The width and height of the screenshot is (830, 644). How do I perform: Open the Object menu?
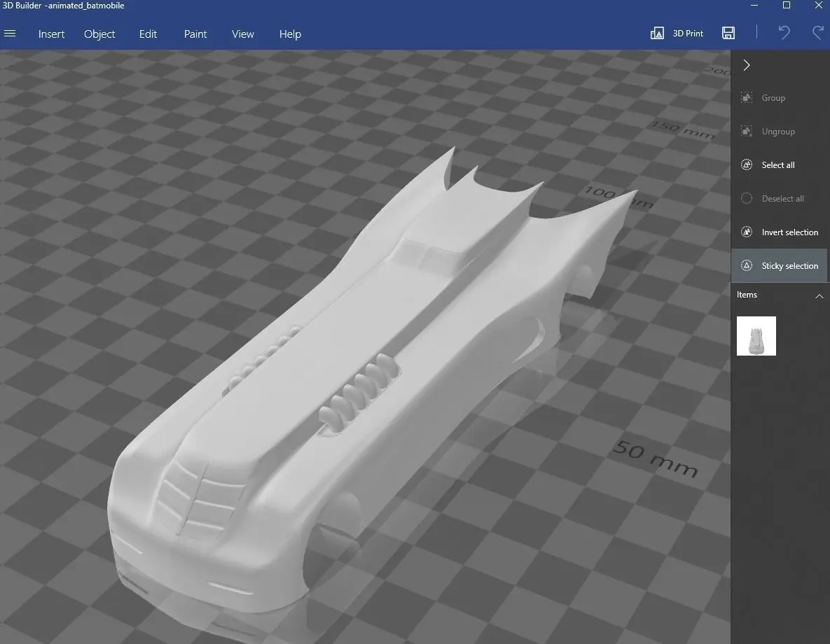click(99, 34)
